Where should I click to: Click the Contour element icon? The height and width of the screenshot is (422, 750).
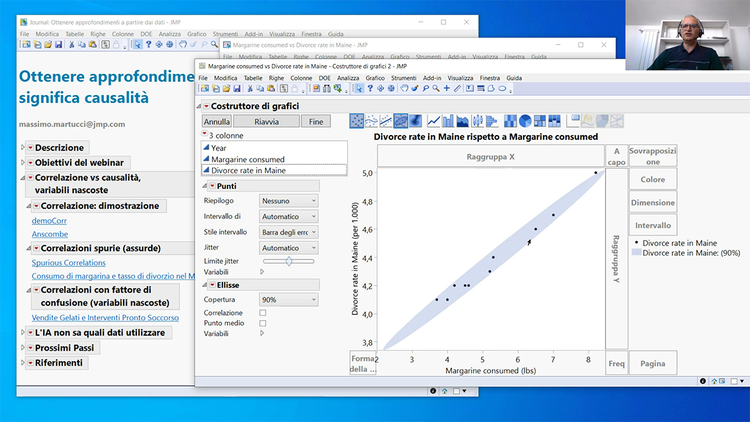point(415,121)
